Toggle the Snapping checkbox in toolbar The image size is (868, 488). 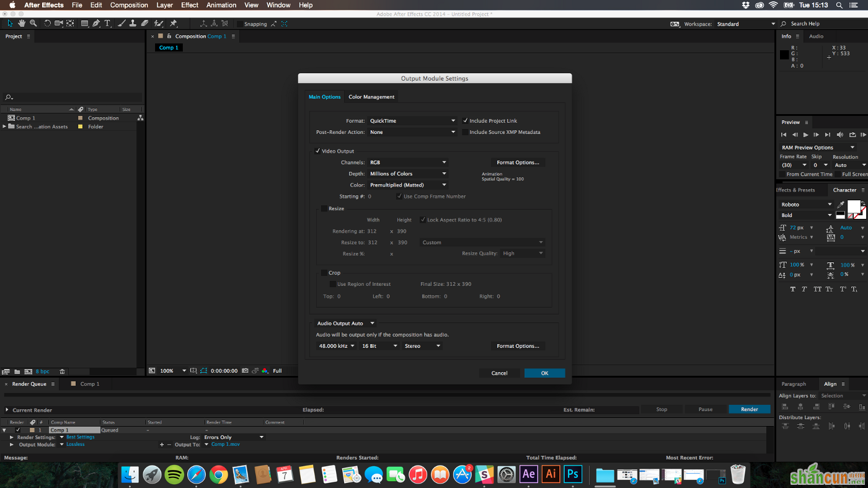(240, 24)
